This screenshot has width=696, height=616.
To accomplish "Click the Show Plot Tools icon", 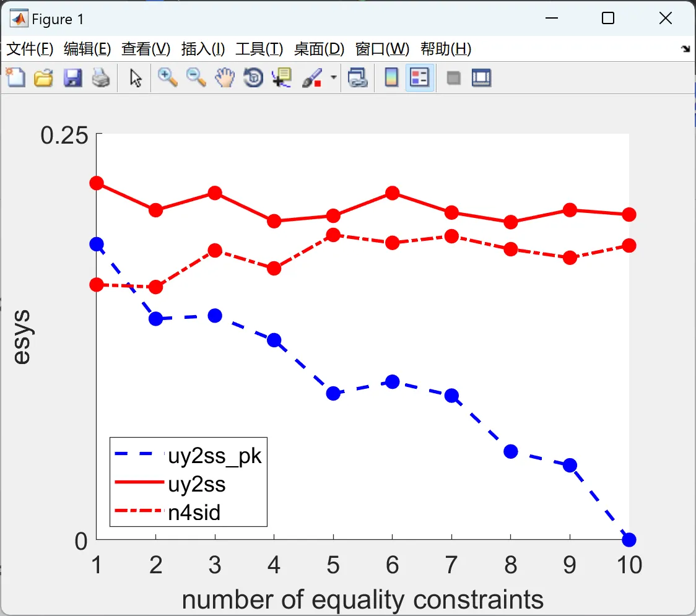I will click(x=481, y=78).
